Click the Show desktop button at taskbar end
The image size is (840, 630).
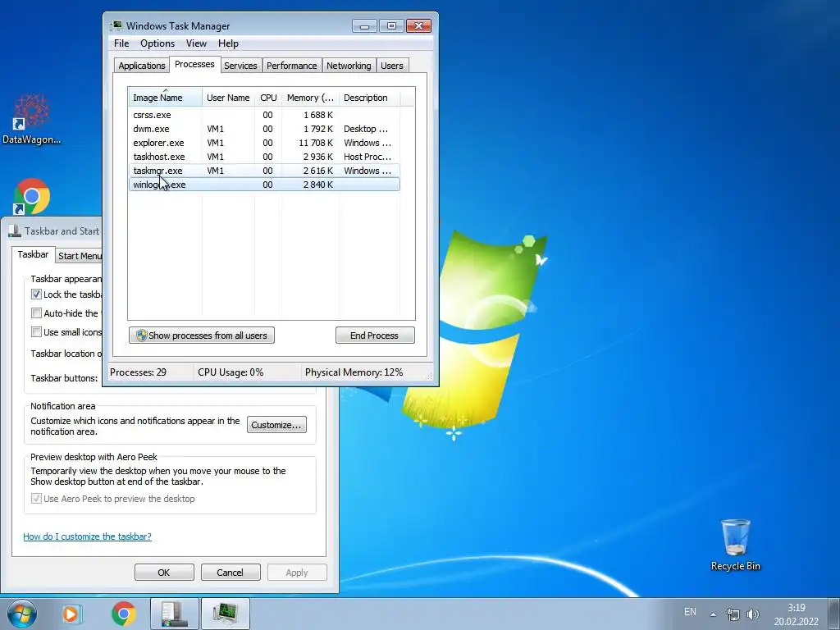point(834,614)
